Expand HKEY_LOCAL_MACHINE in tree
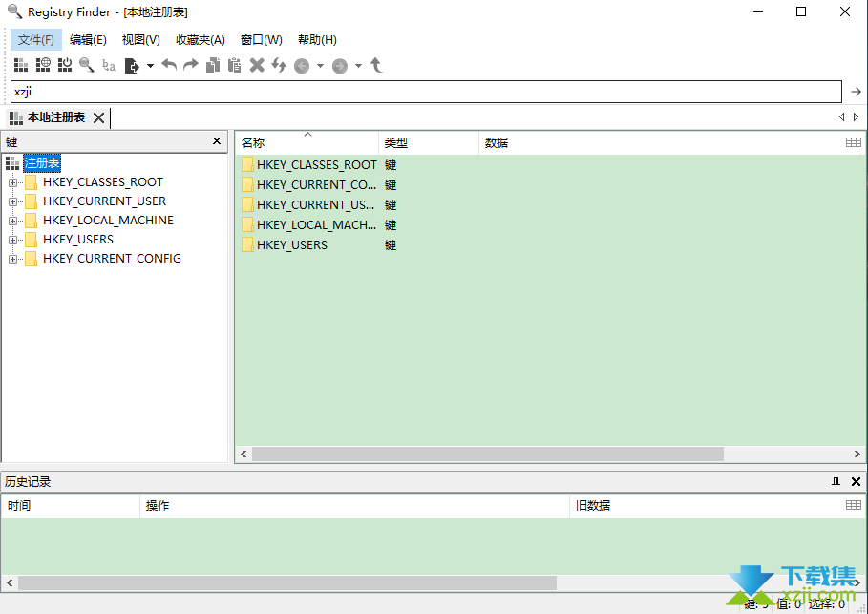Screen dimensions: 868x614 pos(12,221)
